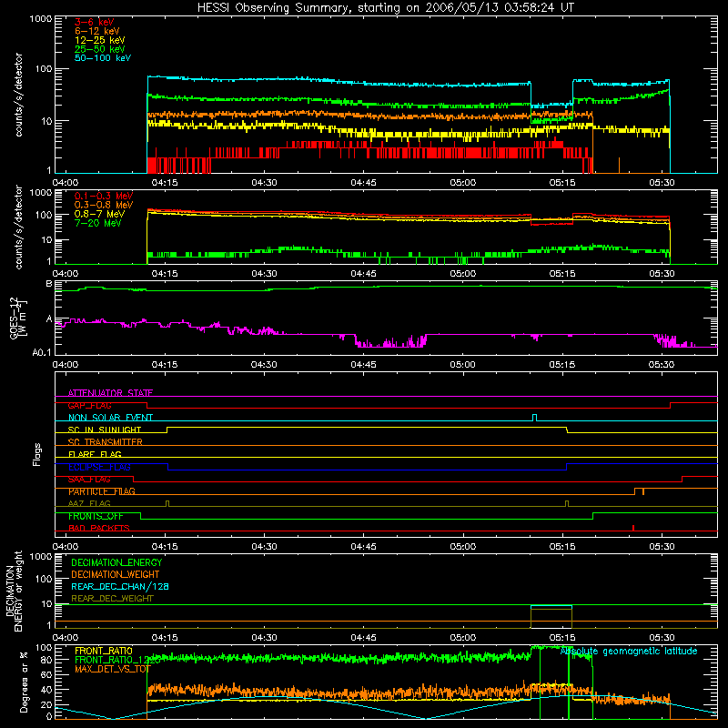Viewport: 728px width, 728px height.
Task: Click the 04:30 tick label under the keV panel
Action: [x=264, y=183]
